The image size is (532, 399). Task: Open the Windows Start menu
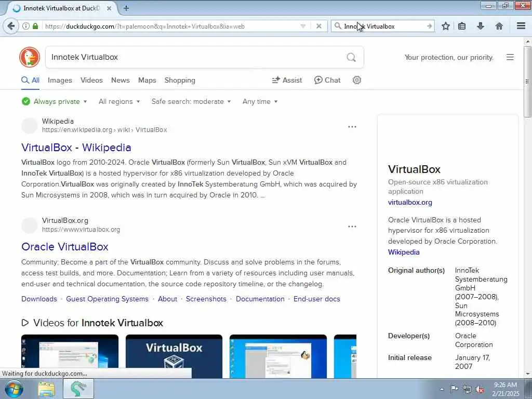point(14,389)
